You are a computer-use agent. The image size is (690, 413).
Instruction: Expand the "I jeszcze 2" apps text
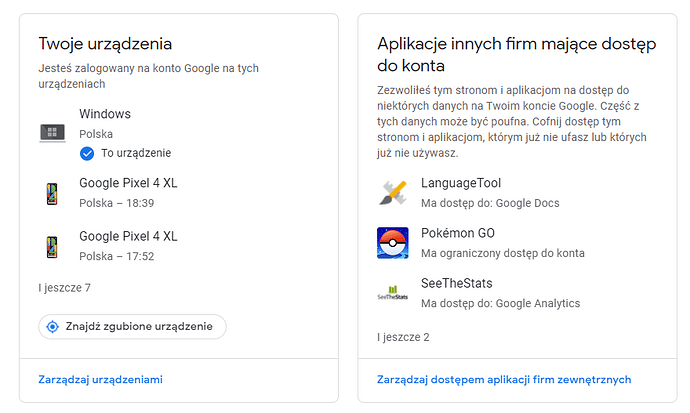coord(403,337)
